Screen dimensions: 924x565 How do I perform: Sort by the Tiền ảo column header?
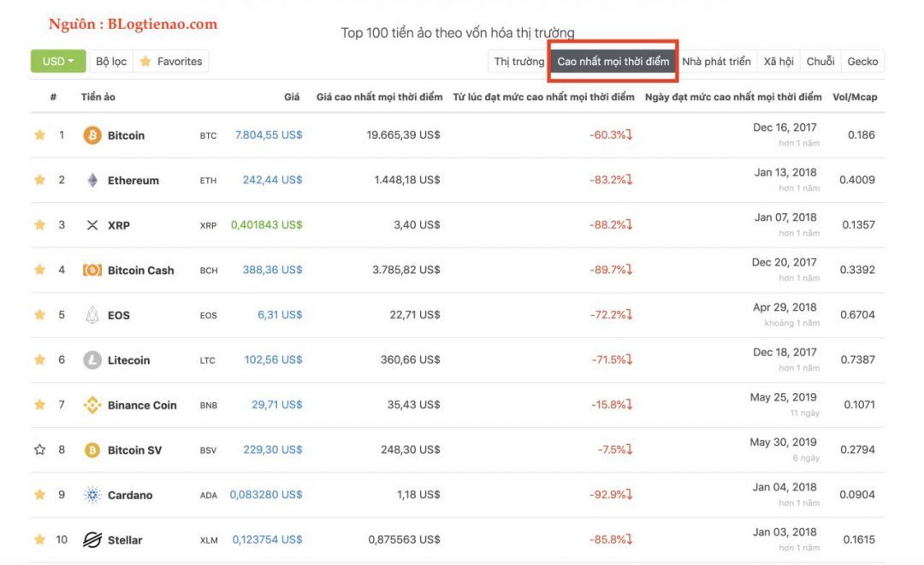point(98,97)
